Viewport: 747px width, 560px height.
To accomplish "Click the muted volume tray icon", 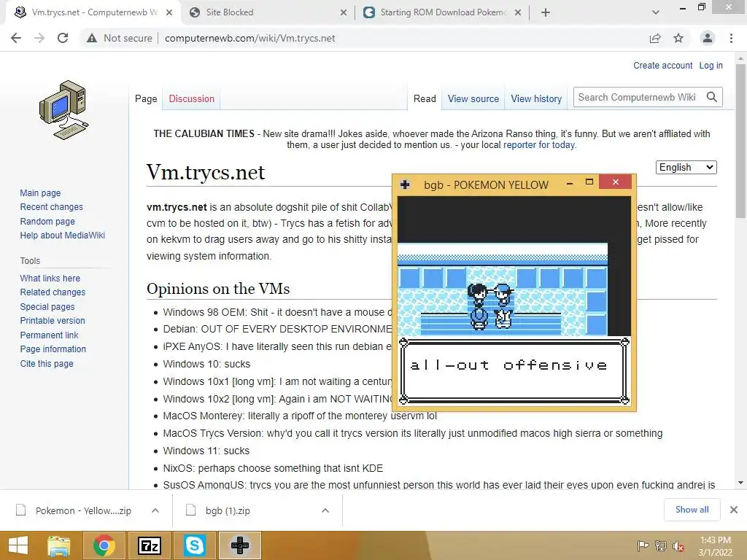I will [x=678, y=547].
